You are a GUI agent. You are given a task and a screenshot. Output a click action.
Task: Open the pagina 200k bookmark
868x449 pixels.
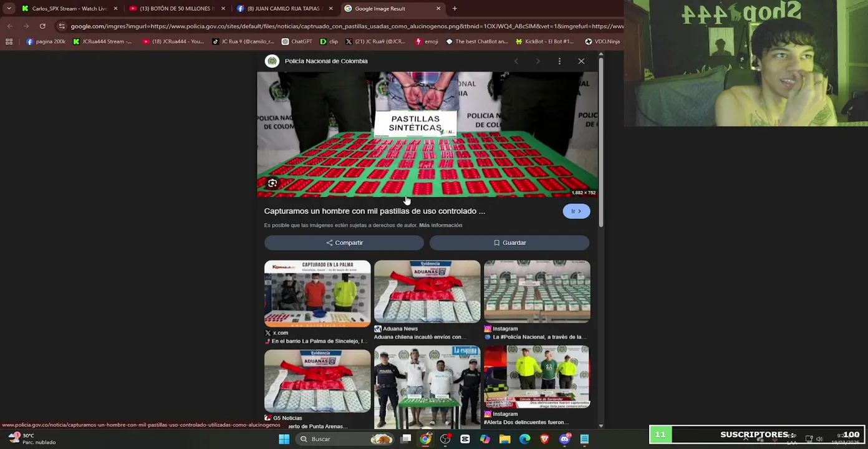pyautogui.click(x=46, y=42)
